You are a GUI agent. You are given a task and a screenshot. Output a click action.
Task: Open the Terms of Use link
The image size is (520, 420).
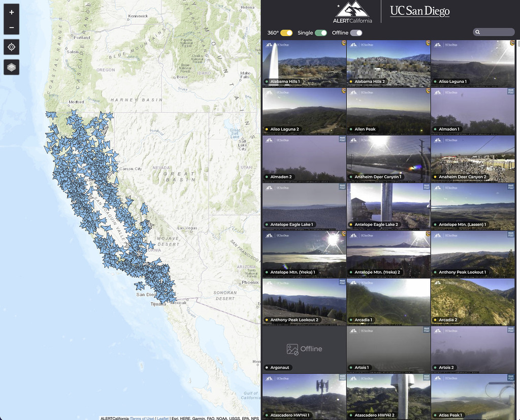pyautogui.click(x=142, y=418)
